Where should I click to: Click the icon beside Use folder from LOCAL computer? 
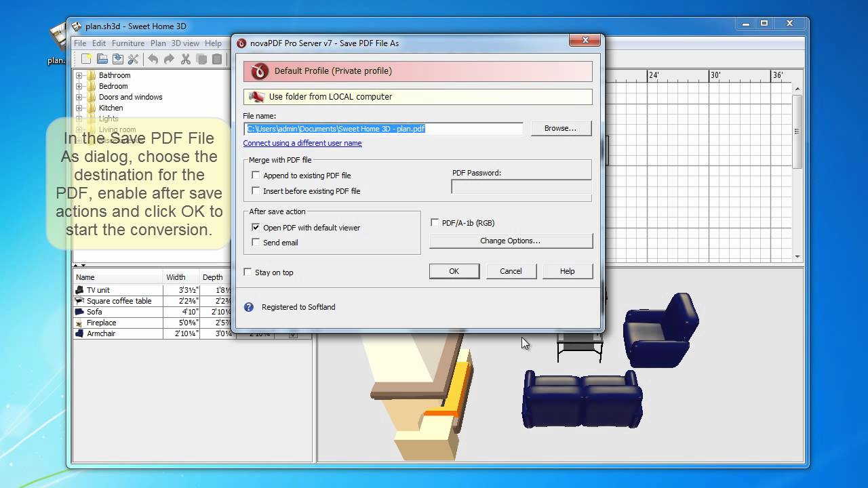click(256, 97)
